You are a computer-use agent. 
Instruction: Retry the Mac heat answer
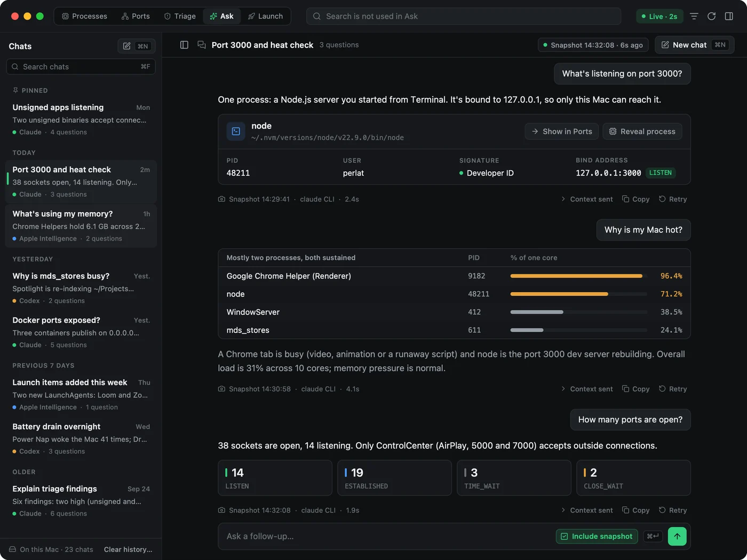(673, 389)
